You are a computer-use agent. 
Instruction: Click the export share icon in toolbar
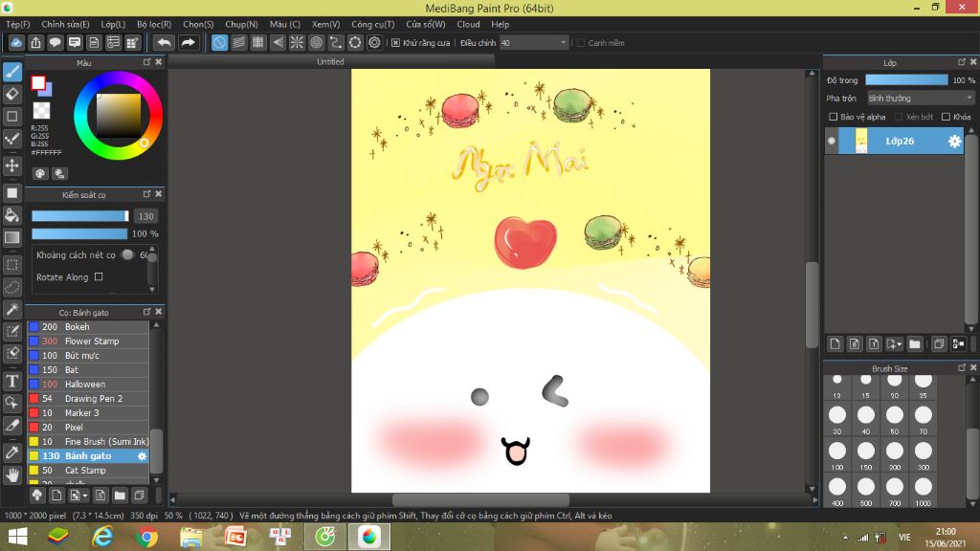point(35,42)
